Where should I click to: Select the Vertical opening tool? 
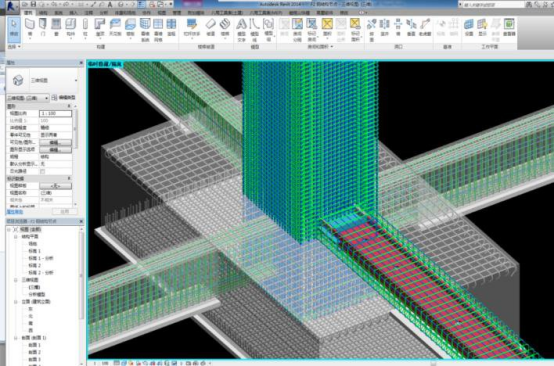(x=411, y=28)
